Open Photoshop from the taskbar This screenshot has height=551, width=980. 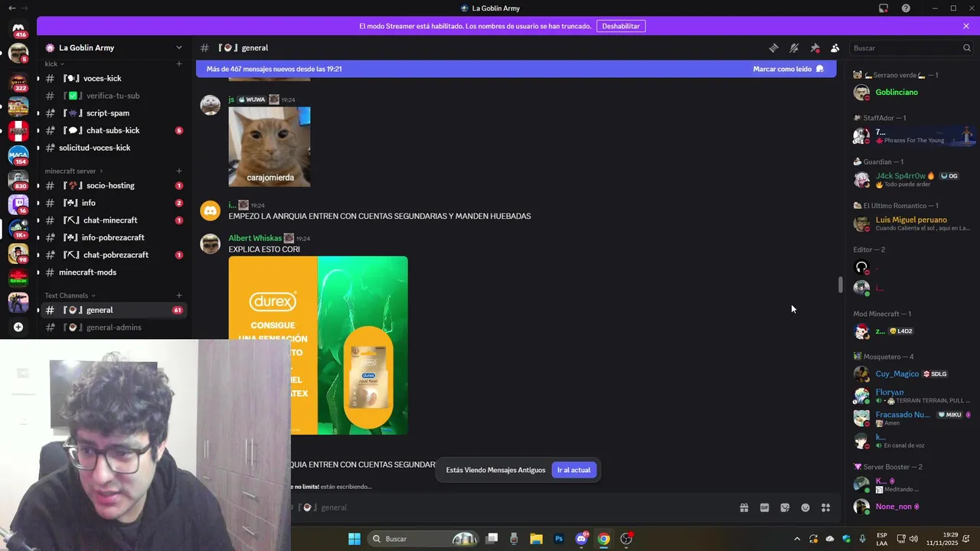559,539
